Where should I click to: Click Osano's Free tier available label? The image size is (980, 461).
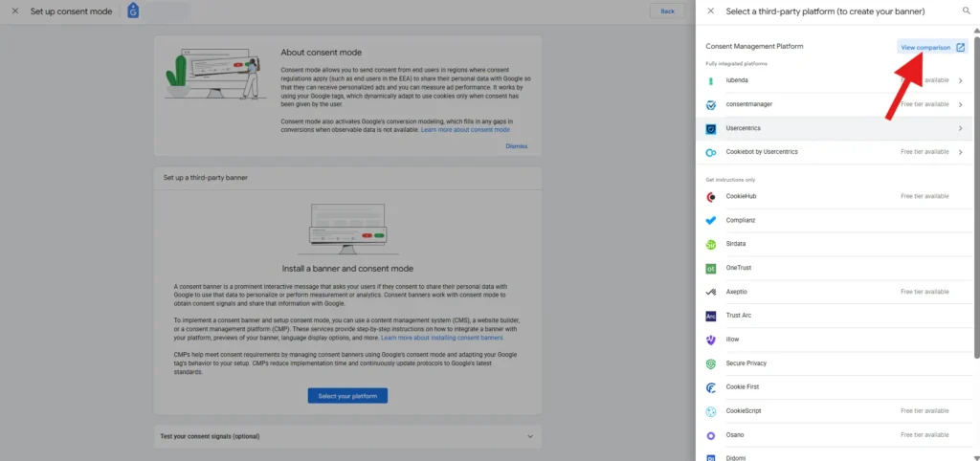pos(924,435)
